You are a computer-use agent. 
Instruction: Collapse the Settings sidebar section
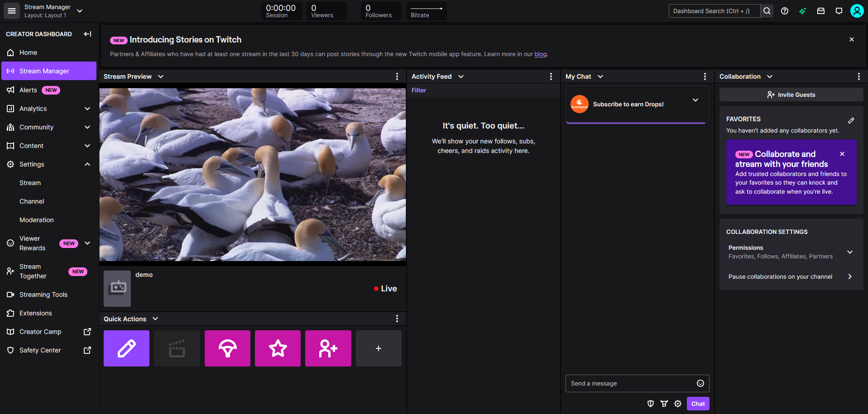pyautogui.click(x=87, y=164)
